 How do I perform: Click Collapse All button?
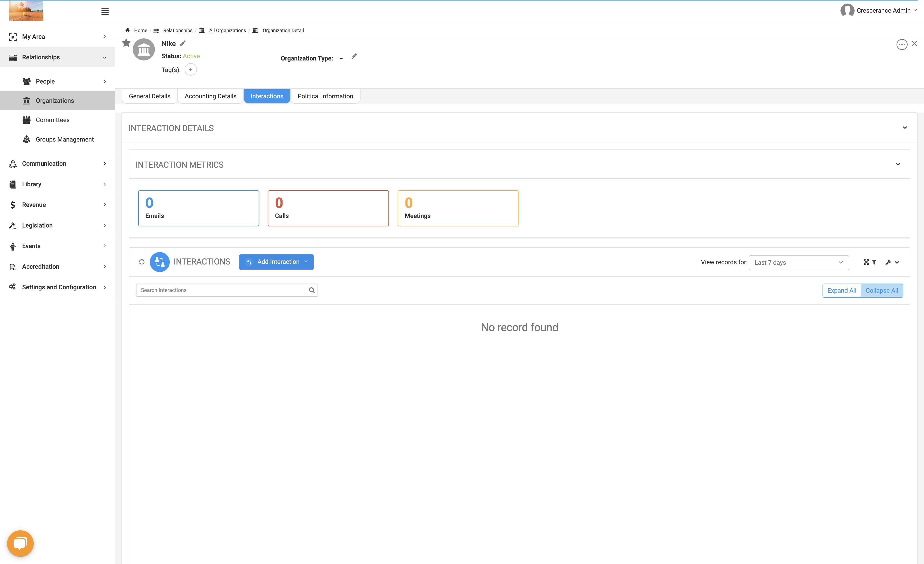pos(882,291)
